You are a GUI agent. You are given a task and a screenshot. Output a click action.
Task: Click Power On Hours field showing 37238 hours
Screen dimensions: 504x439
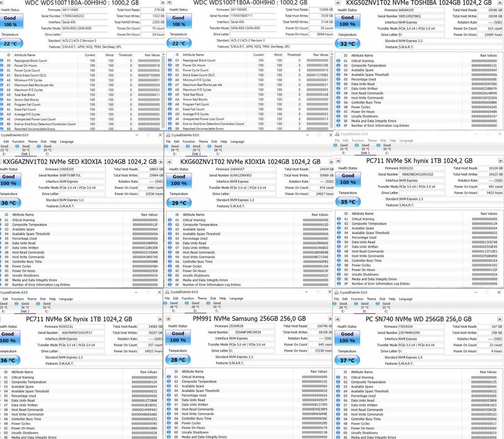[320, 350]
